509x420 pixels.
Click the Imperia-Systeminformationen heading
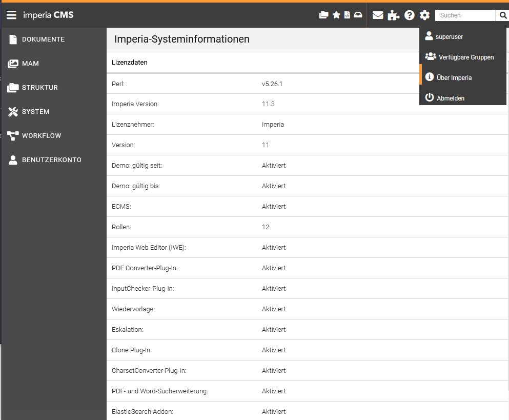182,39
